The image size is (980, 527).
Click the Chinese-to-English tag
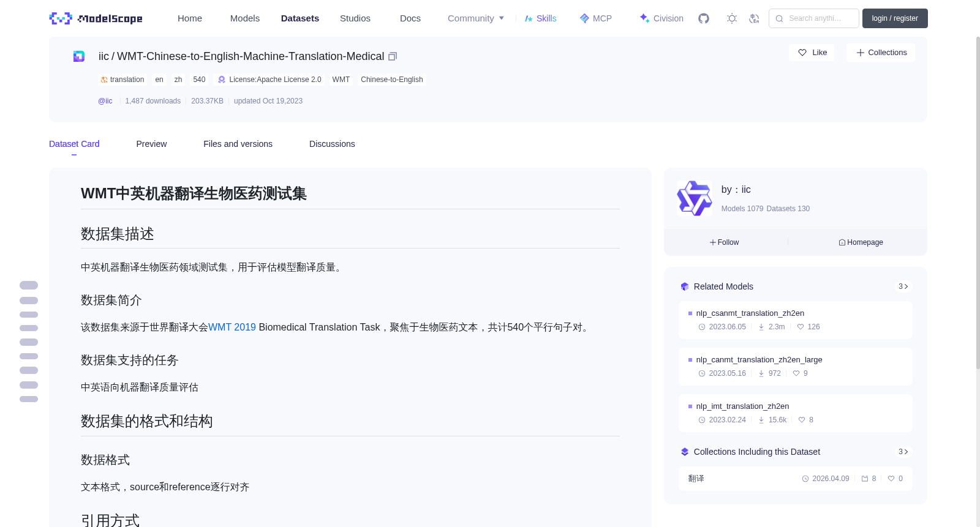(x=392, y=80)
